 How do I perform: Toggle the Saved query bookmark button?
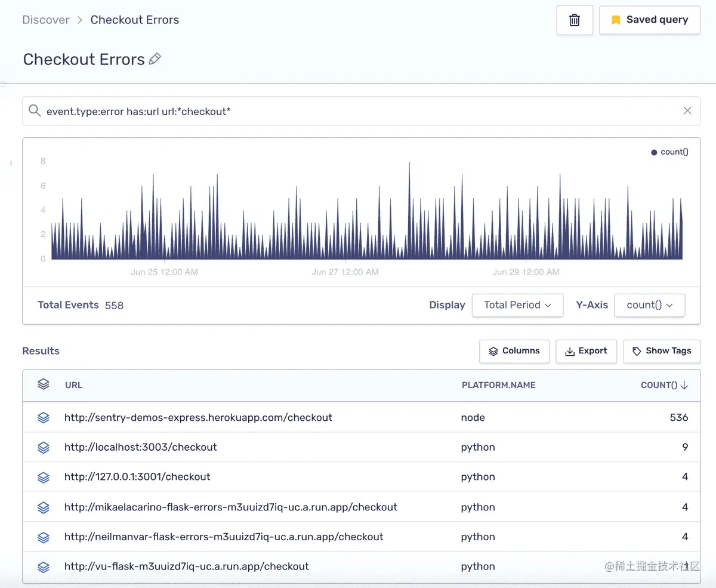[650, 20]
